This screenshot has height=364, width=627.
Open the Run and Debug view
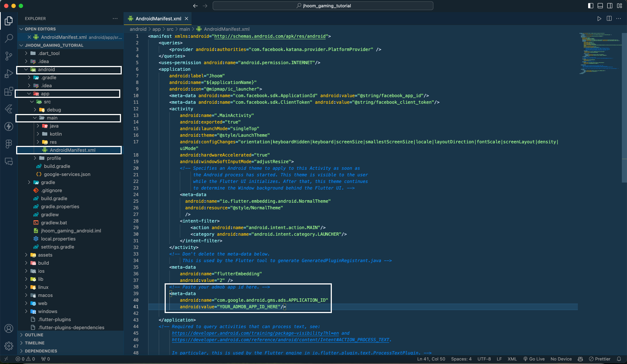coord(9,74)
